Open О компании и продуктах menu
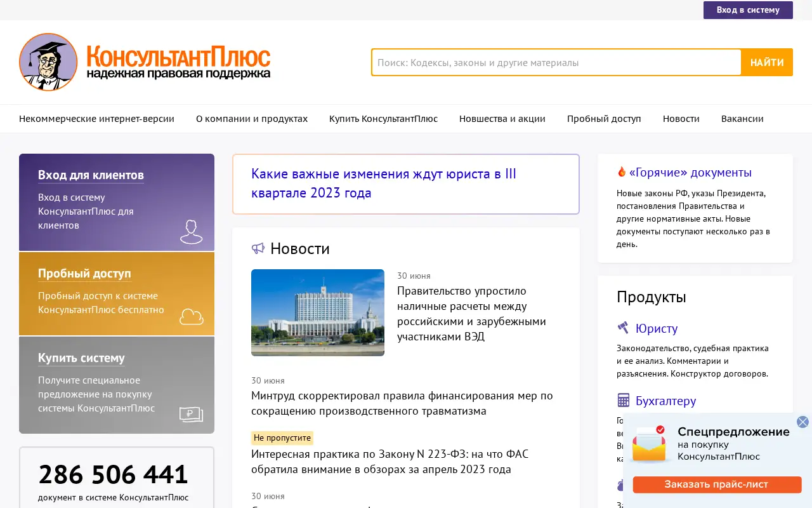The height and width of the screenshot is (508, 812). [x=252, y=119]
